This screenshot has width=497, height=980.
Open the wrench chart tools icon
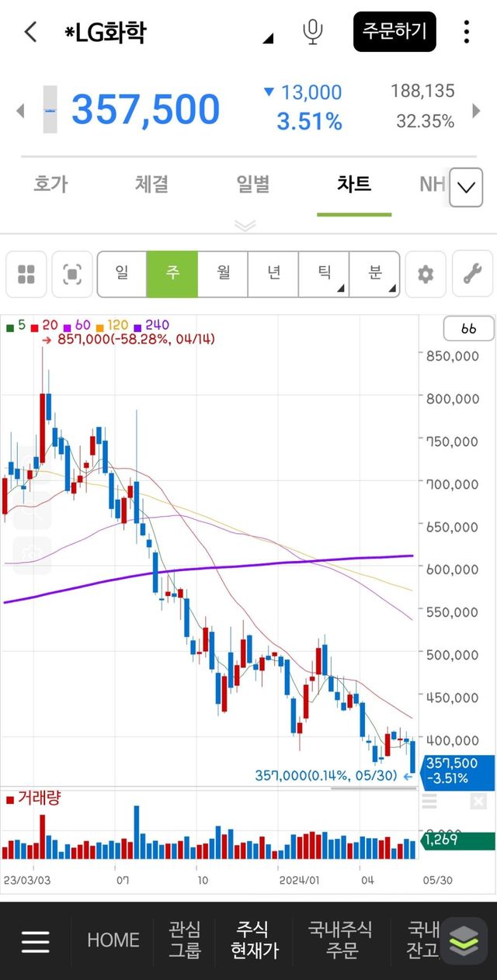[472, 274]
